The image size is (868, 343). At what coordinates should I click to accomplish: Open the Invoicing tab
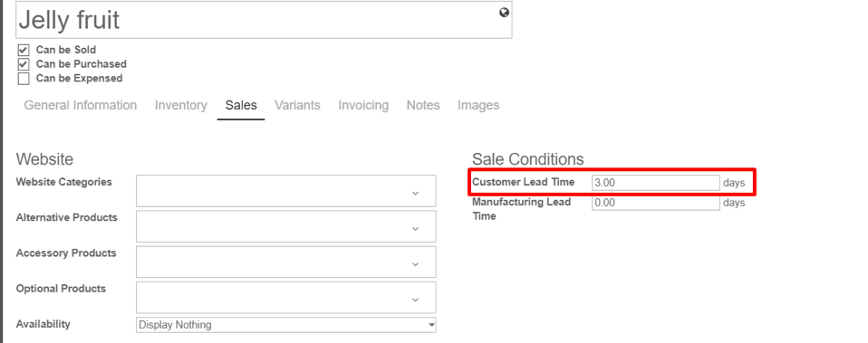click(363, 105)
